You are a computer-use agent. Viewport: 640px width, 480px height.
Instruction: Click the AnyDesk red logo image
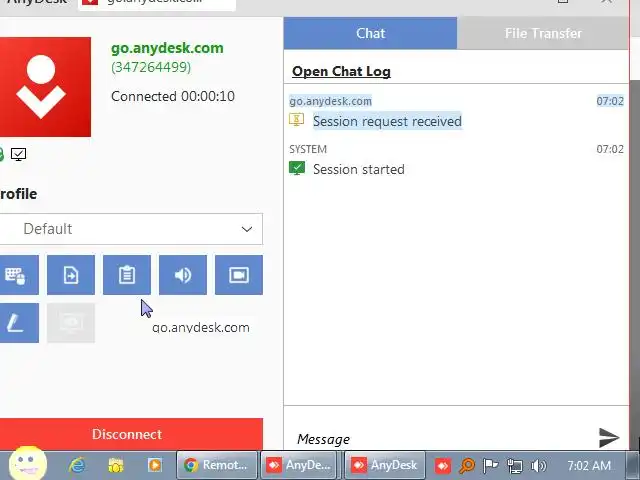pyautogui.click(x=44, y=87)
